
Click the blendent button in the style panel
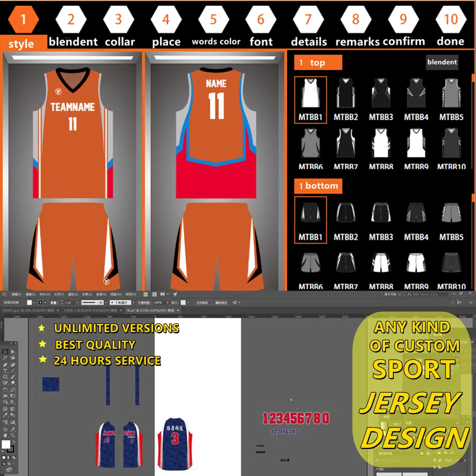442,62
